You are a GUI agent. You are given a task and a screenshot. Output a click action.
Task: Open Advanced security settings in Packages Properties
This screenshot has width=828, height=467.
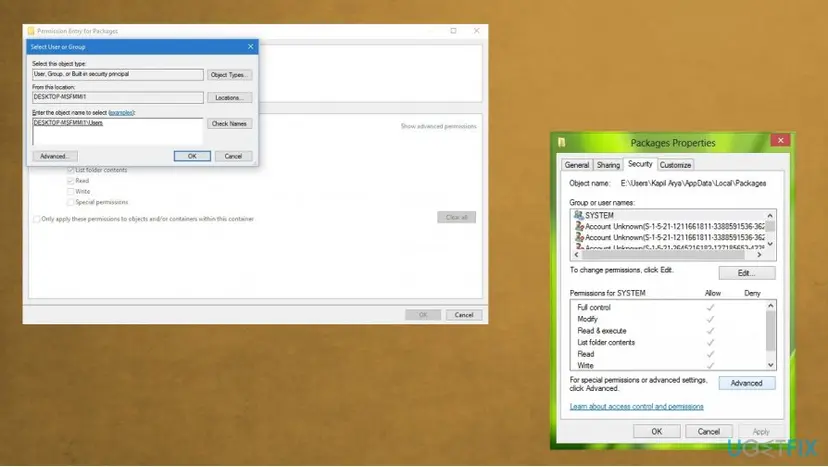click(747, 383)
